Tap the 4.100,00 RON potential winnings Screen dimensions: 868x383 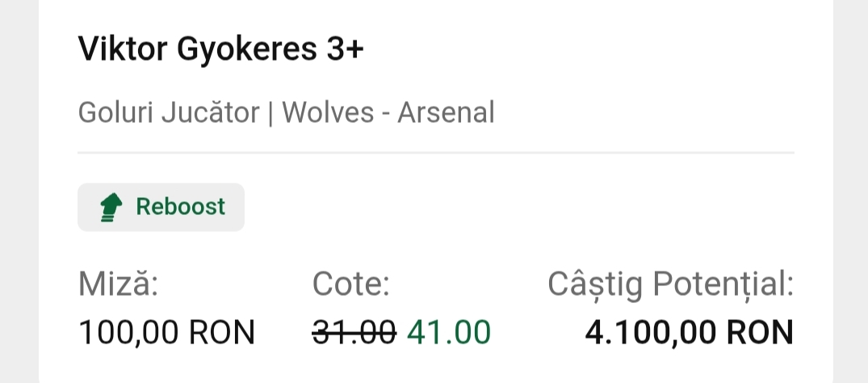688,332
